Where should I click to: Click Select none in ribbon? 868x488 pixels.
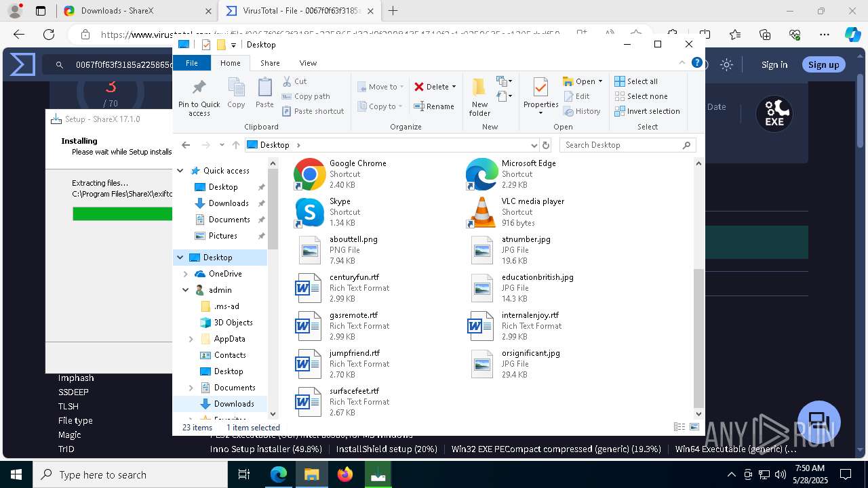641,96
